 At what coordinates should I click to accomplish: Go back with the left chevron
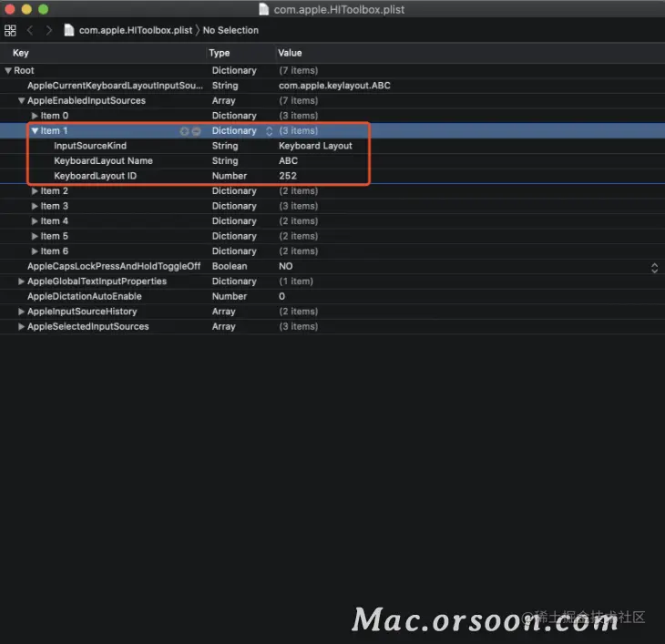[30, 31]
